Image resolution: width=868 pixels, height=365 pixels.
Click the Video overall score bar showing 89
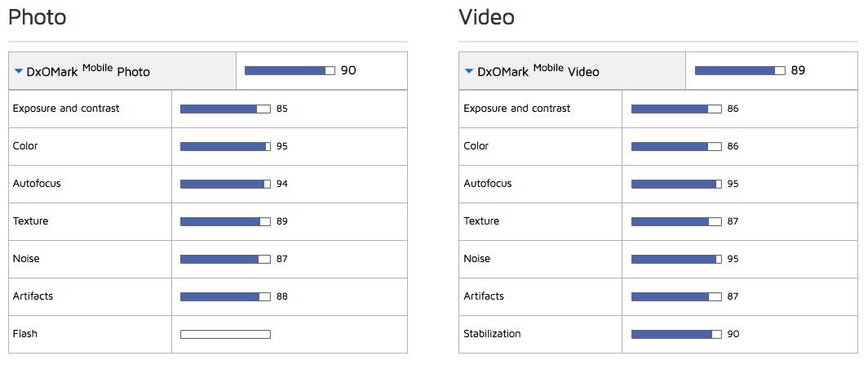[x=740, y=71]
